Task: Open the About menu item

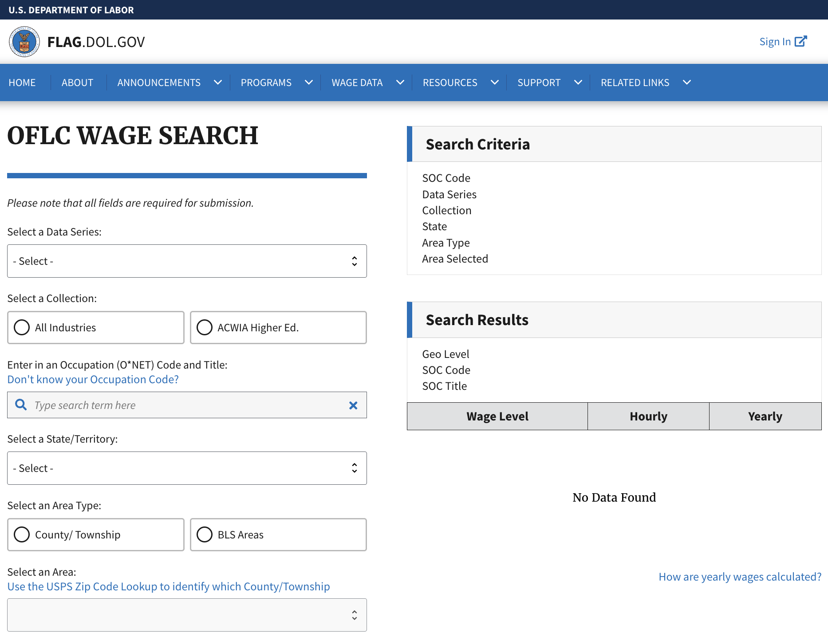Action: tap(77, 82)
